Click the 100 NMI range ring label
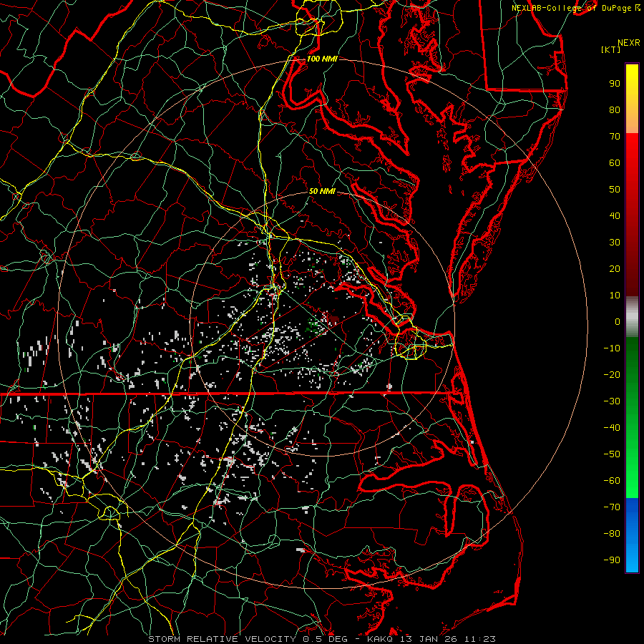This screenshot has height=644, width=644. (322, 59)
